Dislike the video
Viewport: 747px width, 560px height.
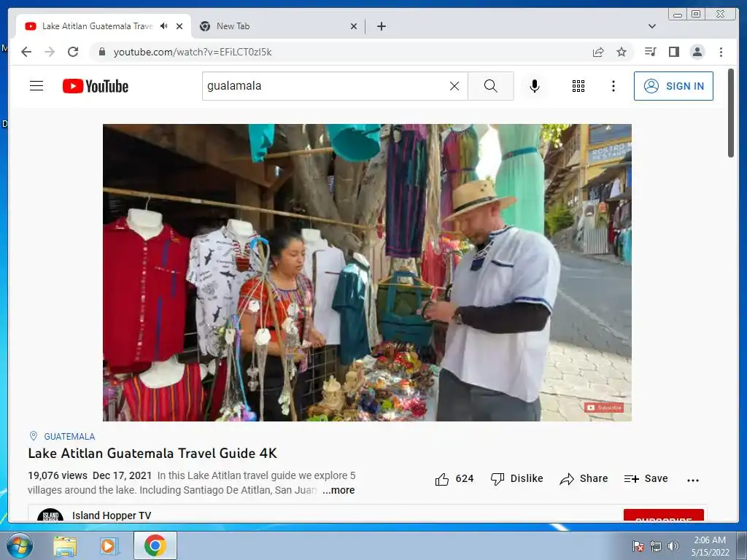click(x=517, y=478)
